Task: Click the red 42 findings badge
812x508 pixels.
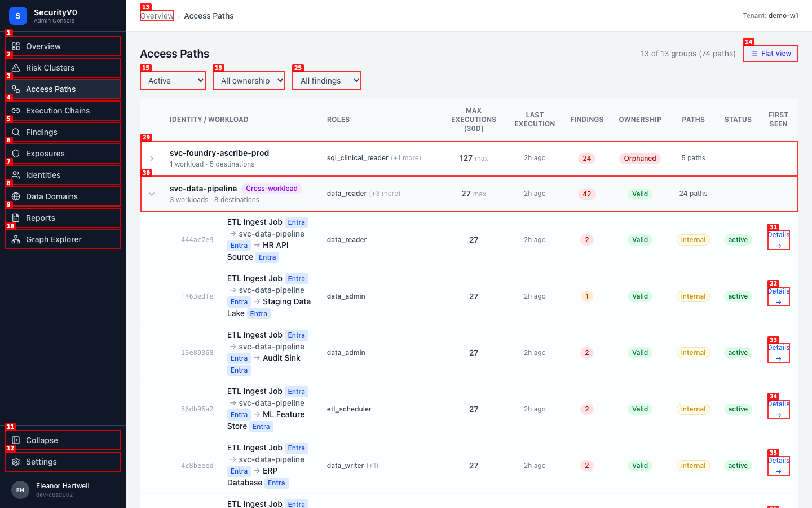Action: [x=587, y=194]
